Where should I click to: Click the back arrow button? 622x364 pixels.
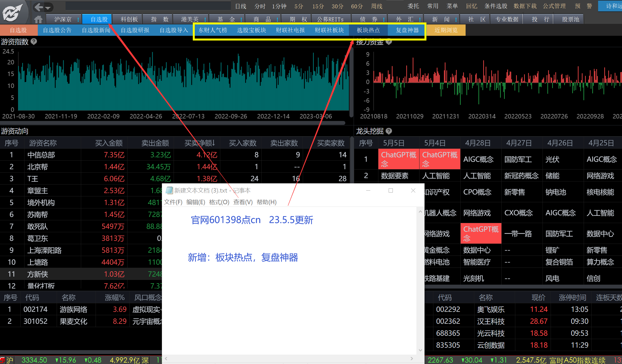click(39, 7)
